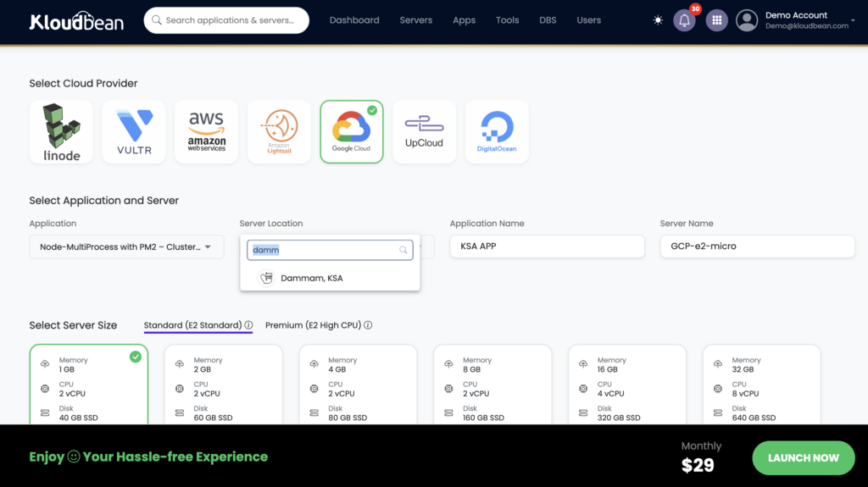Select the 16 GB memory server size
This screenshot has height=487, width=868.
tap(627, 385)
